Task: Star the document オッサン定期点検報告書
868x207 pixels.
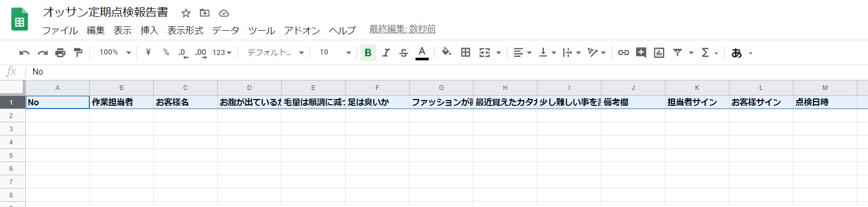Action: coord(186,13)
